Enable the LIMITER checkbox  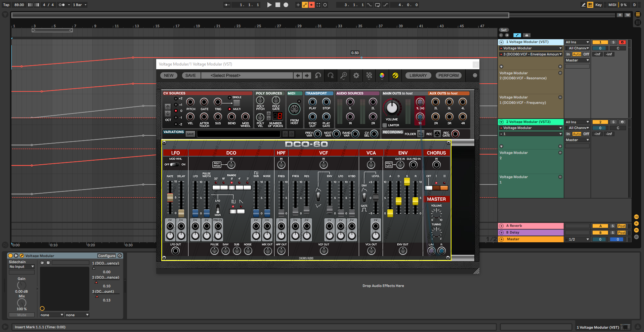point(385,125)
